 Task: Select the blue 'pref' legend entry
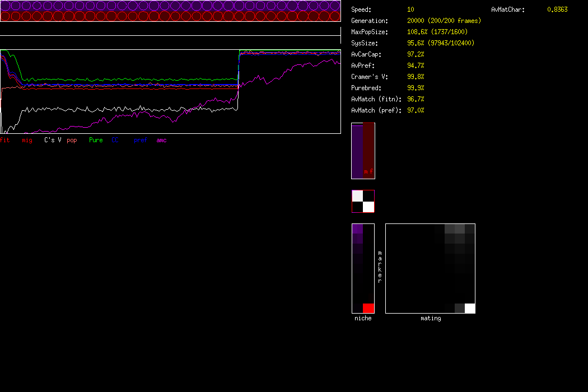point(140,140)
